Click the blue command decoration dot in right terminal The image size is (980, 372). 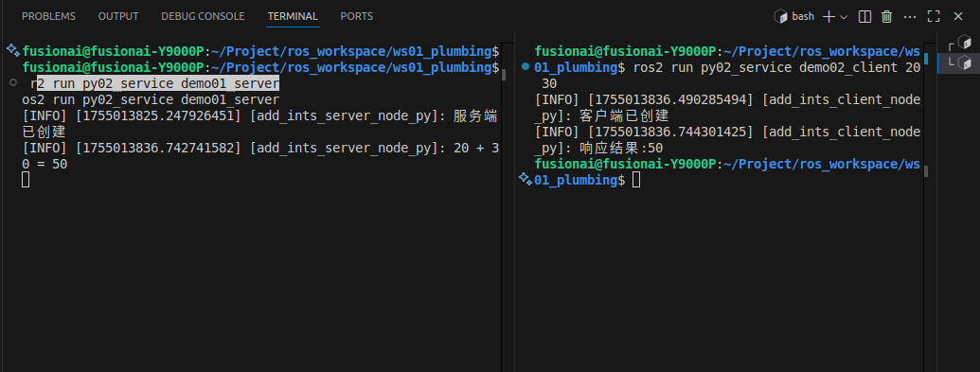[x=525, y=66]
